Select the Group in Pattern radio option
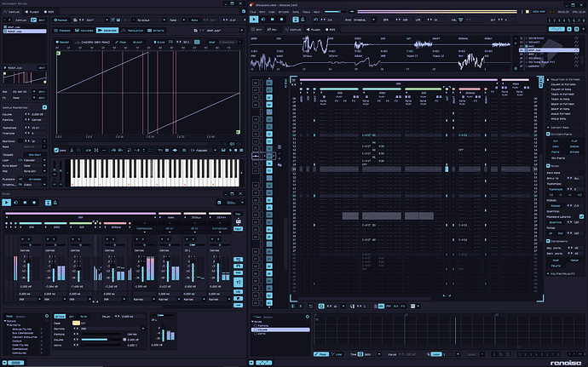 pyautogui.click(x=548, y=104)
